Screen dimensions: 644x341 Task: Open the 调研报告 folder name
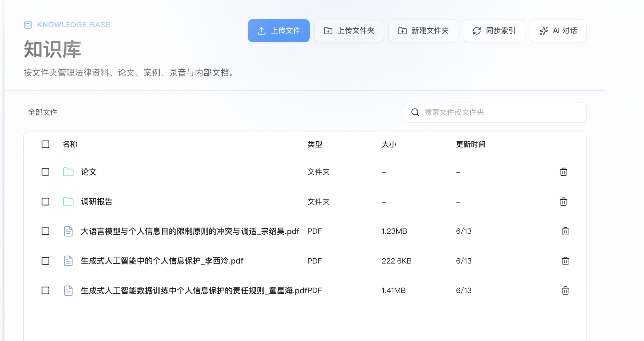(x=97, y=202)
